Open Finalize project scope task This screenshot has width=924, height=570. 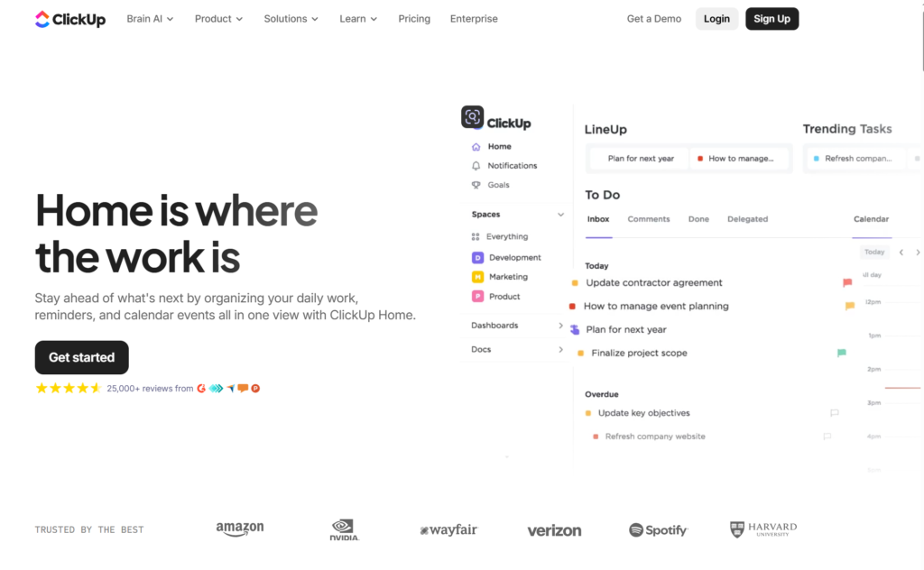point(640,354)
